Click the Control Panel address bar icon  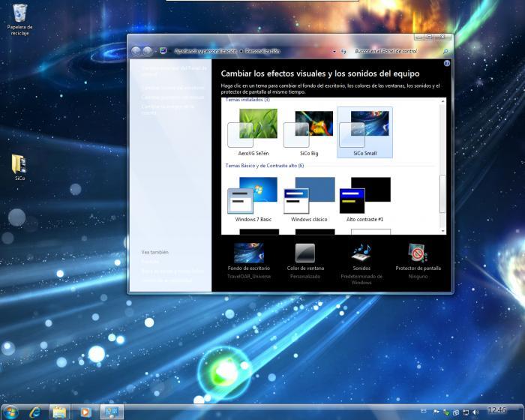[x=163, y=51]
